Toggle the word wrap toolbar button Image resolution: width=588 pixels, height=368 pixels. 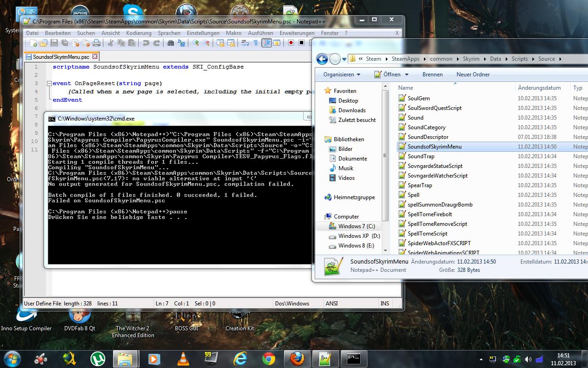(245, 43)
